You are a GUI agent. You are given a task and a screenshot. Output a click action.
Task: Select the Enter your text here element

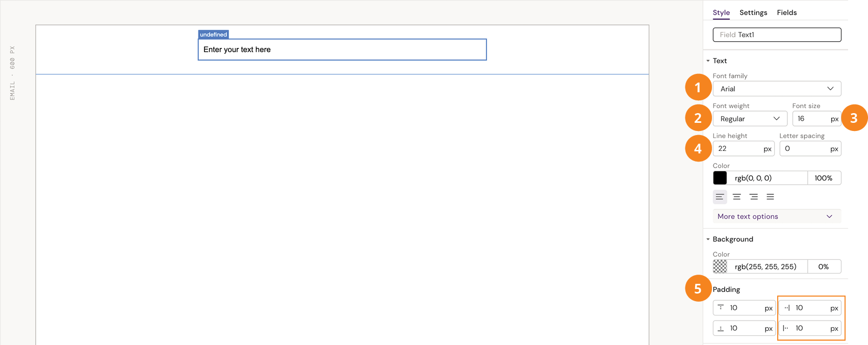(342, 49)
